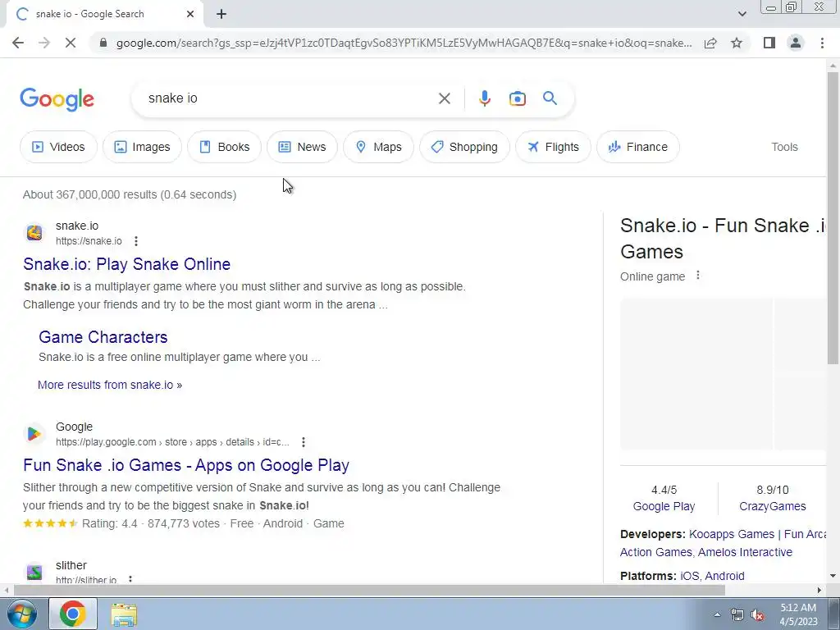Click the snake.io site favicon
Image resolution: width=840 pixels, height=630 pixels.
point(34,233)
